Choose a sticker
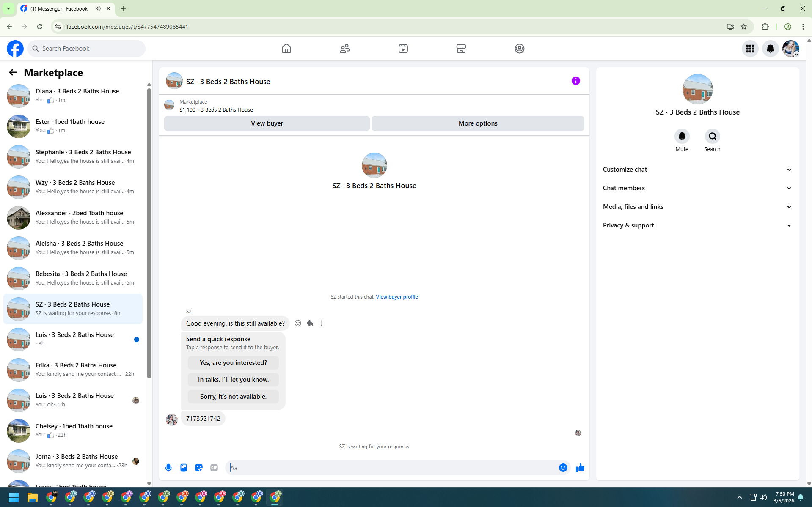The width and height of the screenshot is (812, 507). (x=199, y=468)
